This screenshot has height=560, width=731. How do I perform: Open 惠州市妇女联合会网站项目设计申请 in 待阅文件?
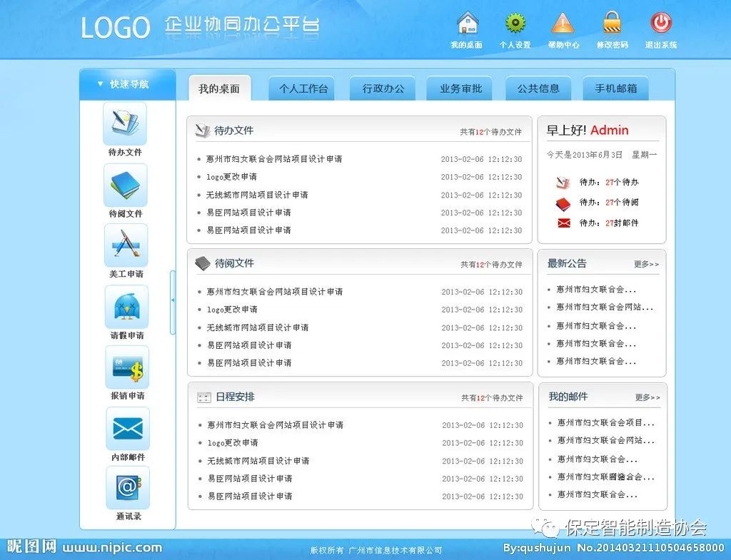tap(275, 292)
